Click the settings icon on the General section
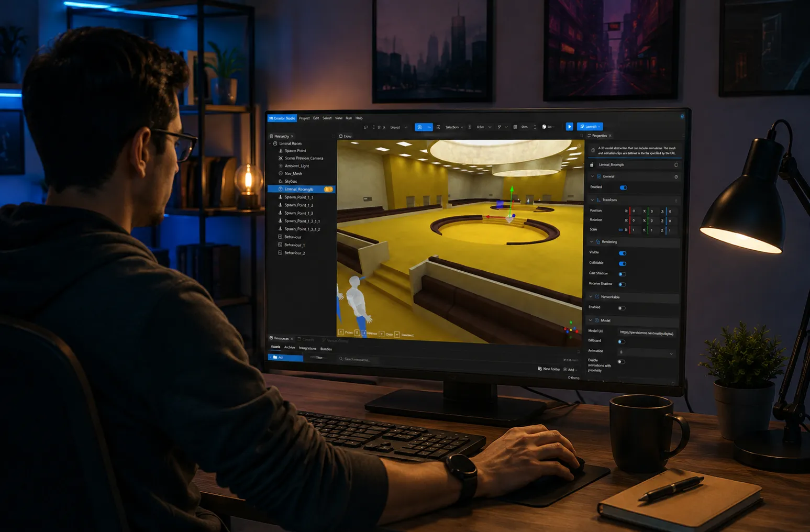 coord(676,177)
